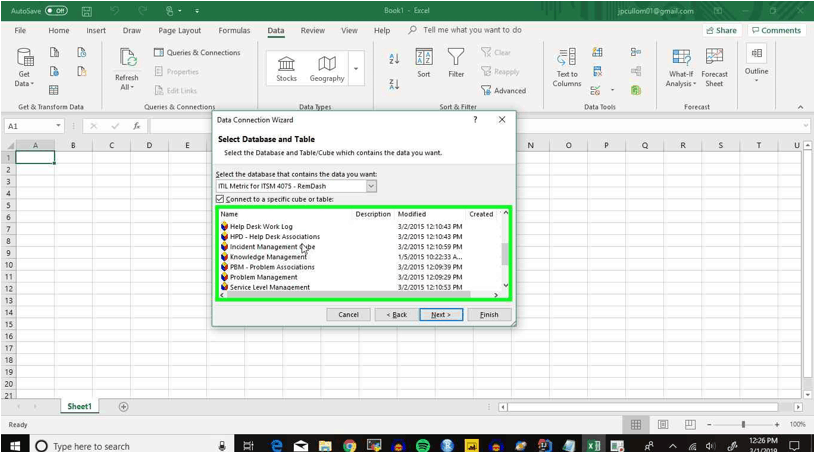Click Finish in the wizard
Viewport: 814px width, 452px height.
[x=489, y=314]
